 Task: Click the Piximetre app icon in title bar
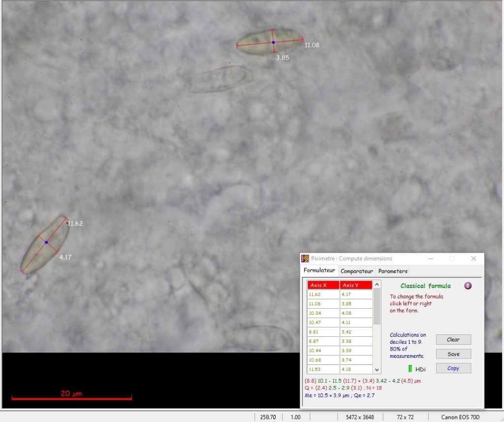(x=305, y=259)
